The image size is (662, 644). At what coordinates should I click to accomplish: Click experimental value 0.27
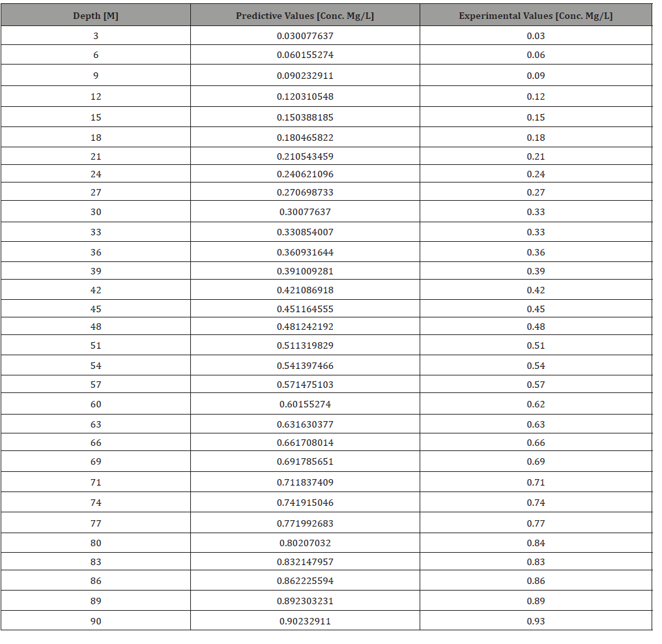536,192
